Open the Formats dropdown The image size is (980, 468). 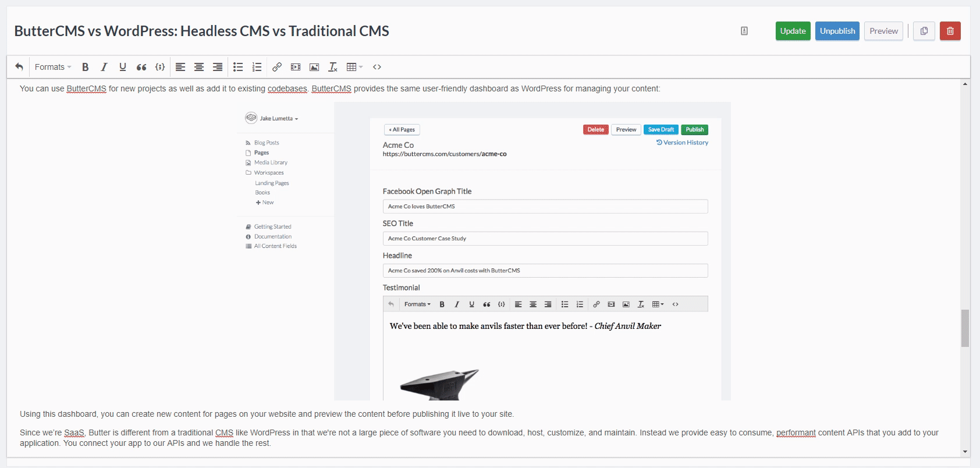[x=52, y=67]
